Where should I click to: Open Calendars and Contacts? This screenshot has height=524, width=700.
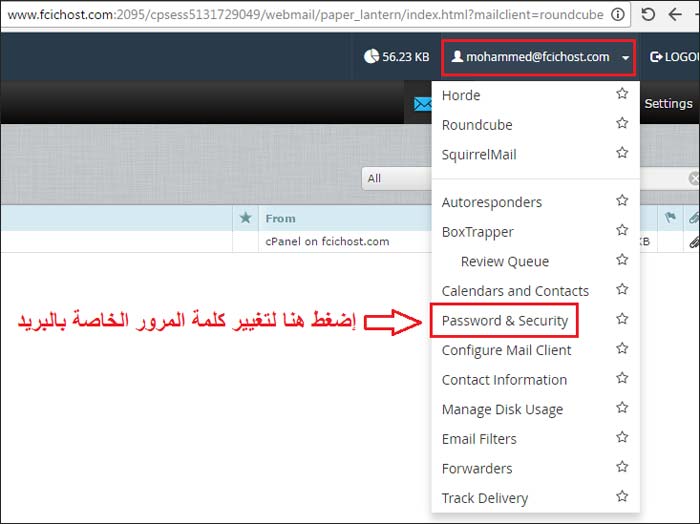[x=515, y=291]
